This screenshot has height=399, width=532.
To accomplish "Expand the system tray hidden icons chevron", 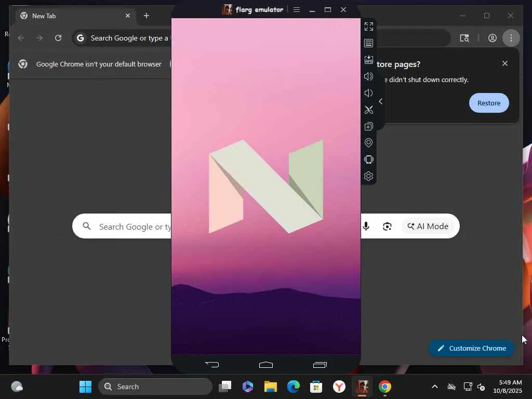I will (435, 387).
